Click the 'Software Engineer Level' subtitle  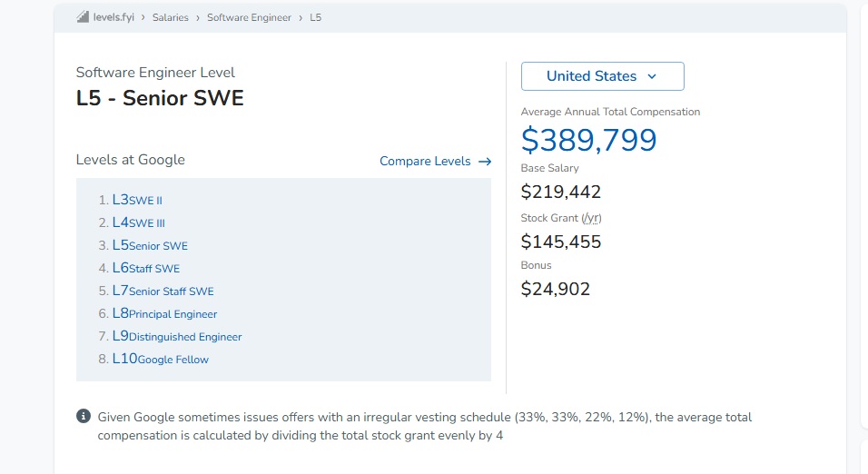(155, 73)
